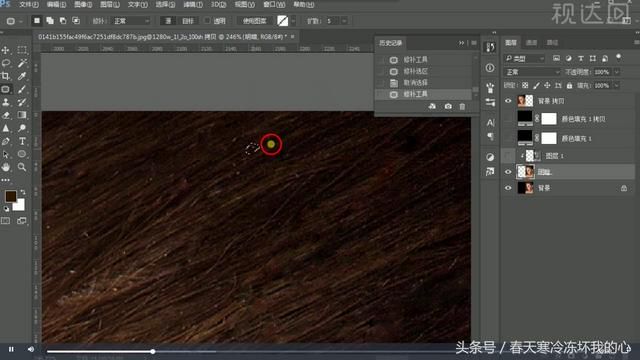Image resolution: width=640 pixels, height=360 pixels.
Task: Open the pattern picker dropdown arrow
Action: point(293,20)
